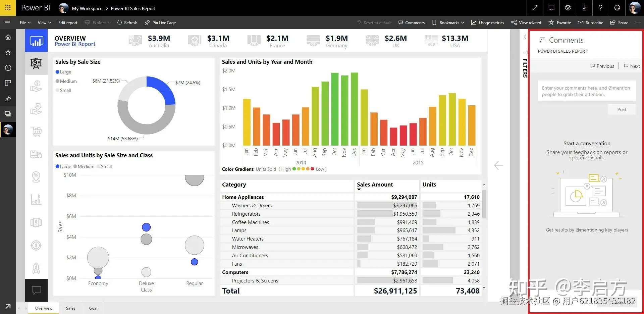644x314 pixels.
Task: Click the Share button
Action: [x=619, y=22]
